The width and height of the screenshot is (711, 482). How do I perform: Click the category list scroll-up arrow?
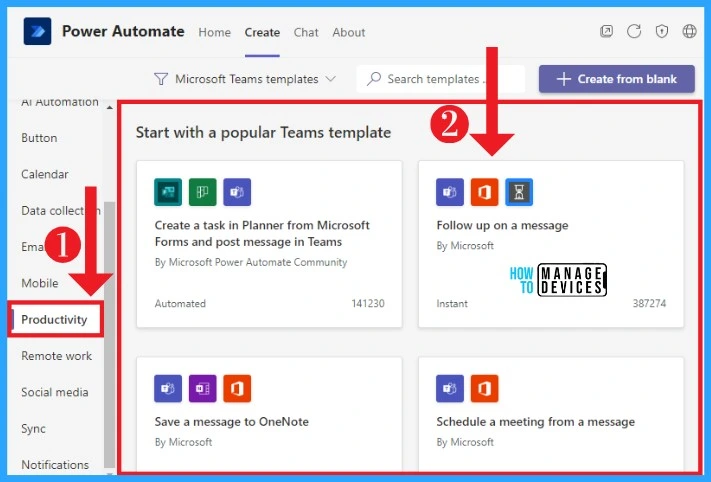click(x=109, y=107)
